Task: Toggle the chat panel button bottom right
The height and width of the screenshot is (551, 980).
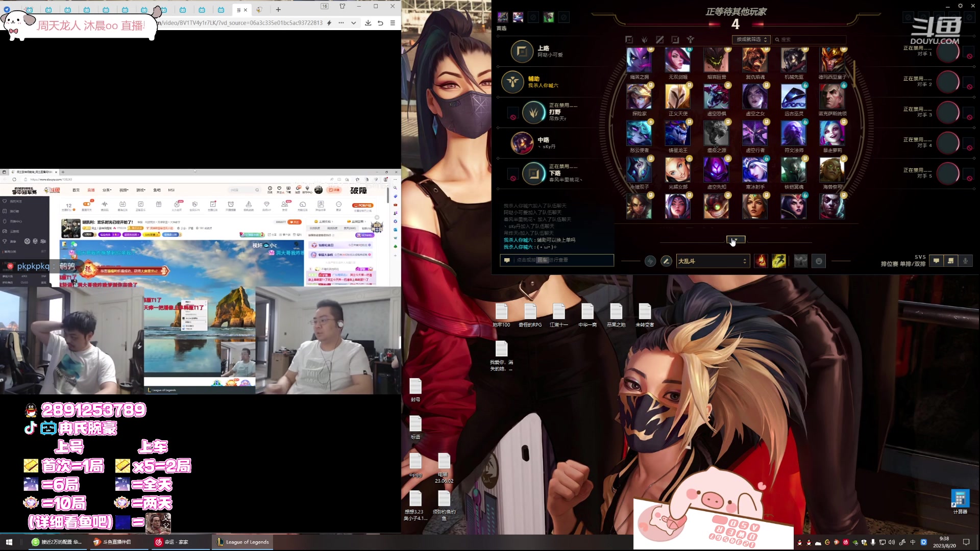Action: pos(936,261)
